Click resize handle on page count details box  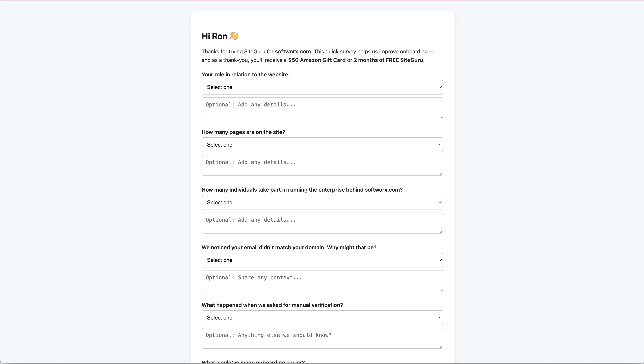(441, 174)
